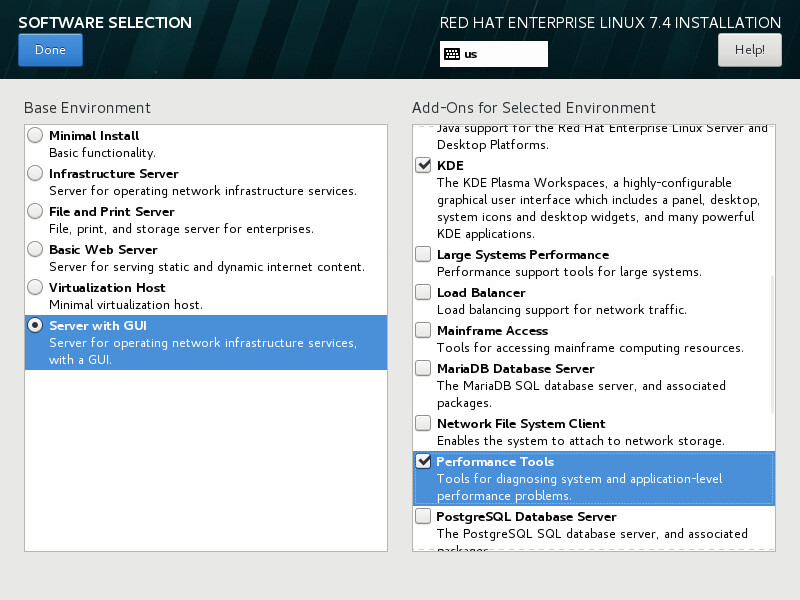Click the 'Minimal Install' label

[x=94, y=136]
